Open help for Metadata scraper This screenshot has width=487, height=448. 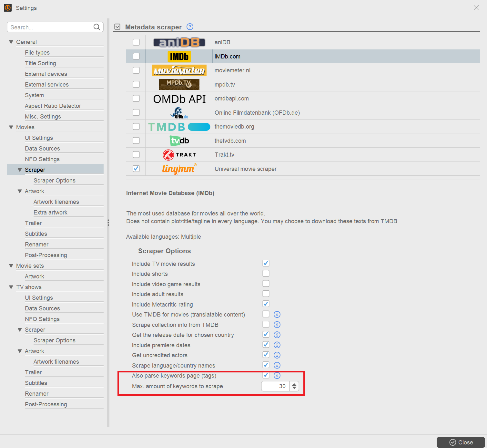(190, 27)
